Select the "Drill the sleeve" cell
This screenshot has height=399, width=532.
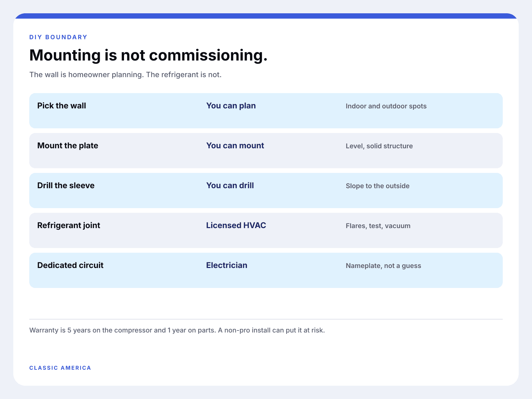tap(66, 186)
